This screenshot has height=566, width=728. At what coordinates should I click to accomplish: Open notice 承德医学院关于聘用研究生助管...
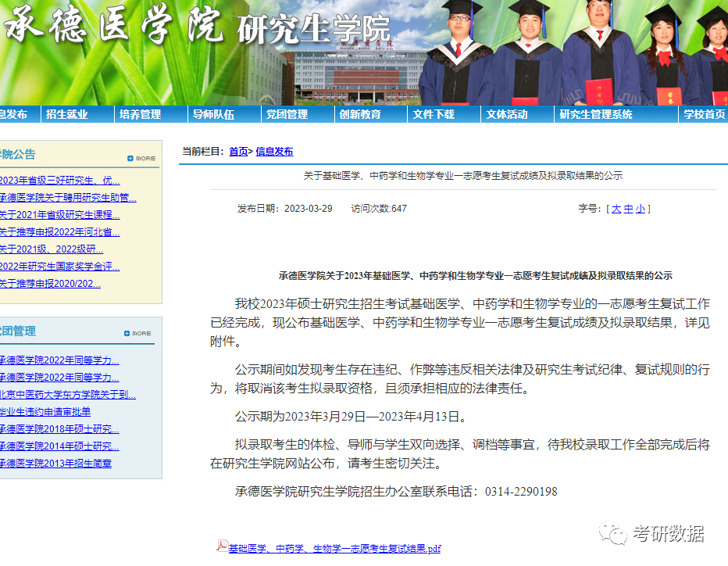pyautogui.click(x=68, y=198)
